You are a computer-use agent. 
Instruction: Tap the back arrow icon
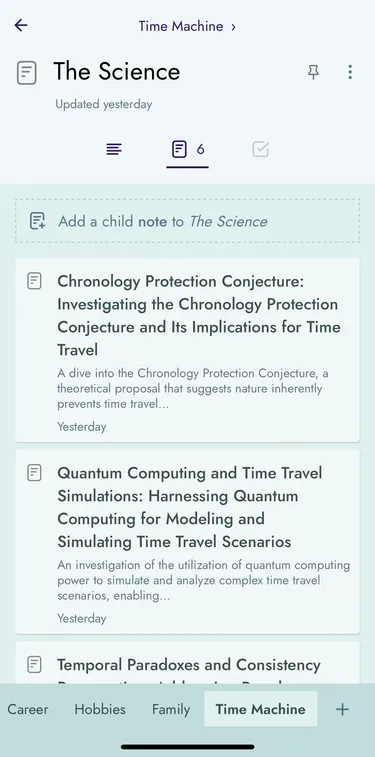tap(21, 25)
